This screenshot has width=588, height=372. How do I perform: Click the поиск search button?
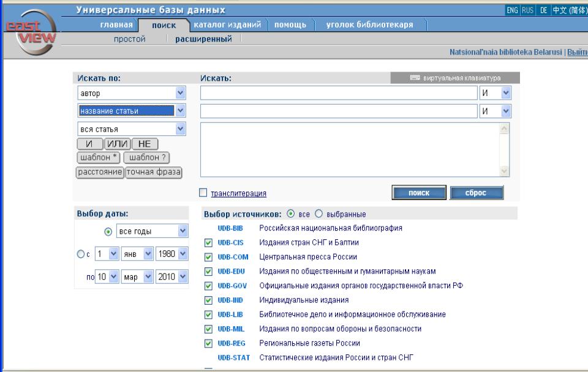coord(419,193)
